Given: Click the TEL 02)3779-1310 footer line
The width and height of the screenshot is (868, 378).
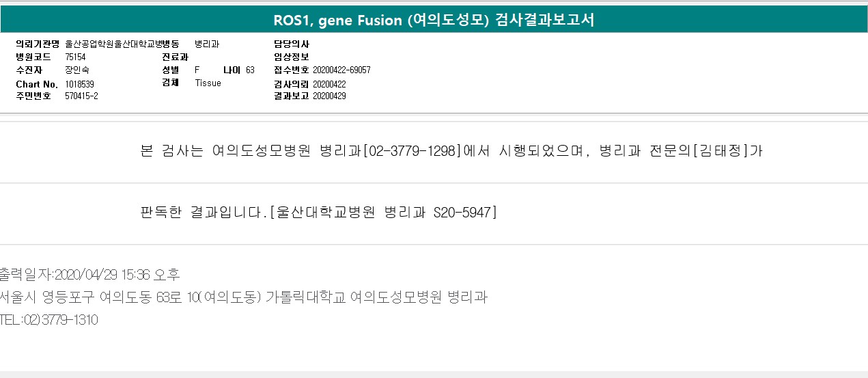Looking at the screenshot, I should click(49, 319).
